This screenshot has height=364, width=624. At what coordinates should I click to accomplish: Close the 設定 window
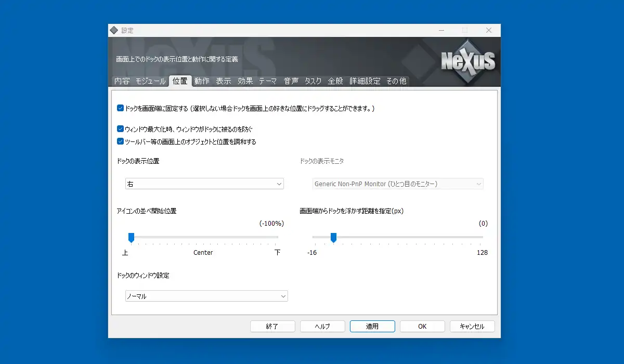[488, 30]
